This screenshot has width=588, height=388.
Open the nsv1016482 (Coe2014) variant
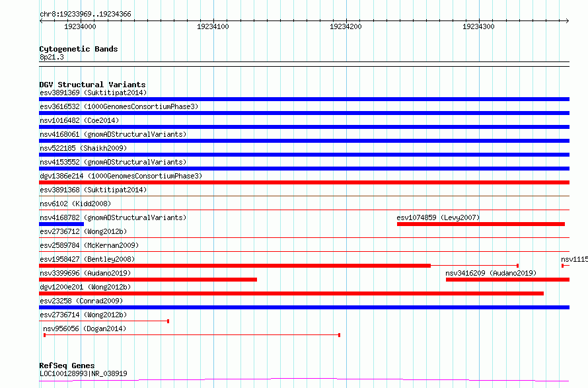79,120
